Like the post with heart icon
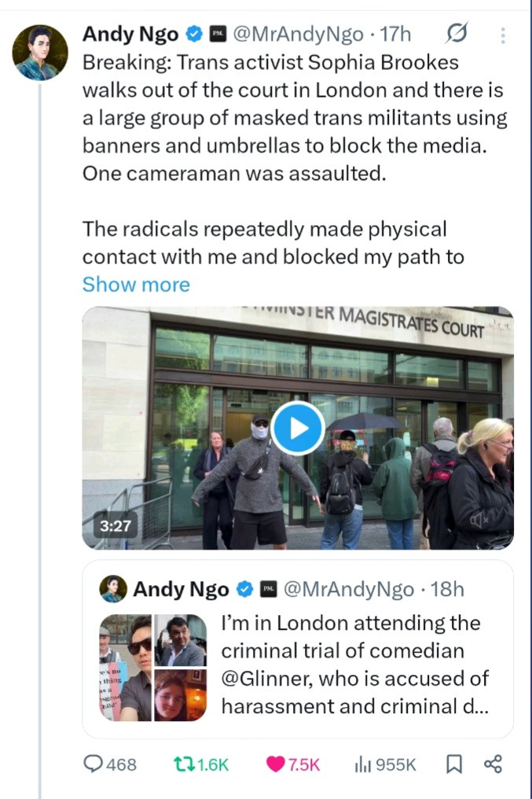 274,764
